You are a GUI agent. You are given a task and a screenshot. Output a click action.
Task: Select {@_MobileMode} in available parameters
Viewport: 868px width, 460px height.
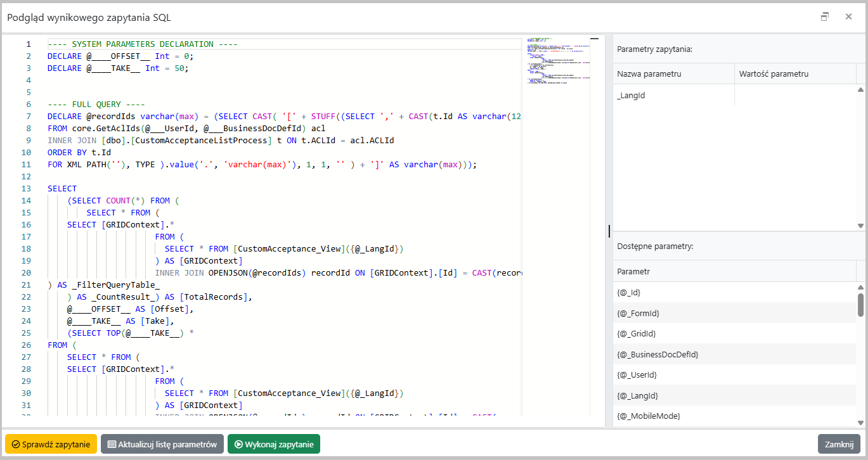point(734,416)
